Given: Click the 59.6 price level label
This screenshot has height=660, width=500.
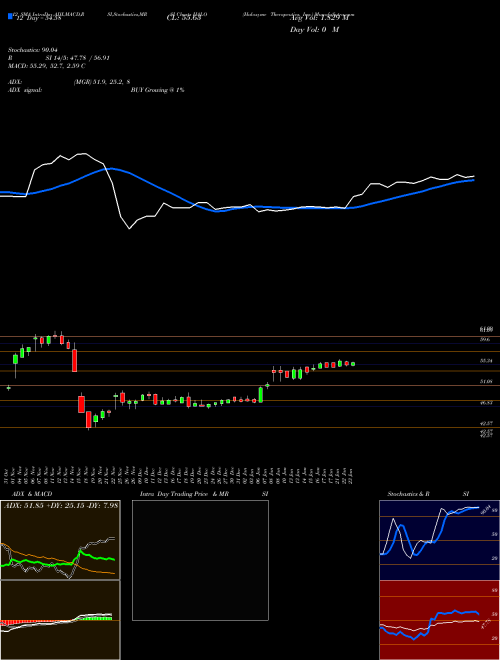Looking at the screenshot, I should 485,339.
